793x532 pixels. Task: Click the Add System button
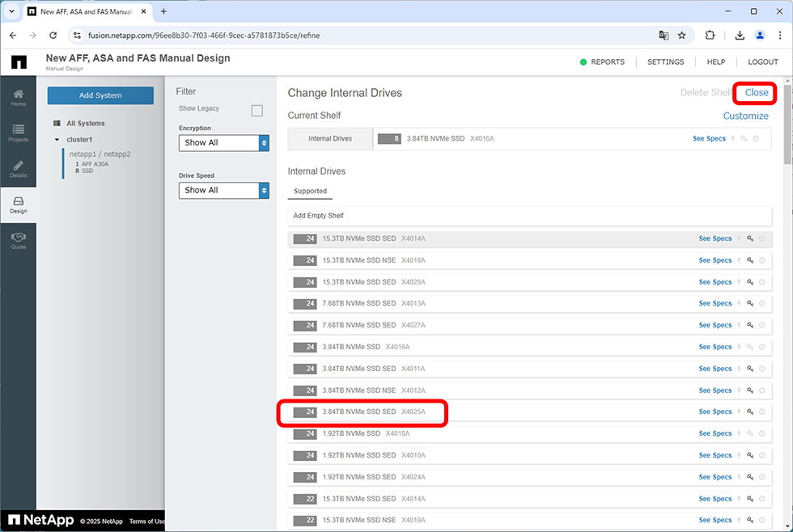pyautogui.click(x=100, y=95)
